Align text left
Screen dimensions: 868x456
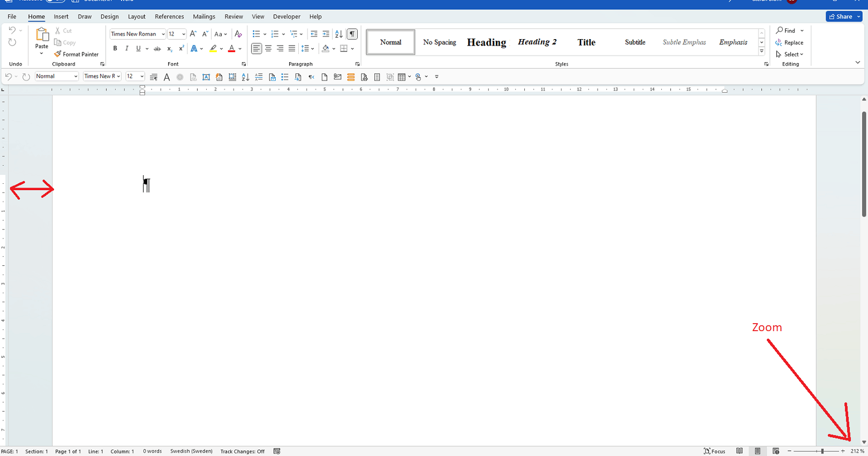[256, 49]
